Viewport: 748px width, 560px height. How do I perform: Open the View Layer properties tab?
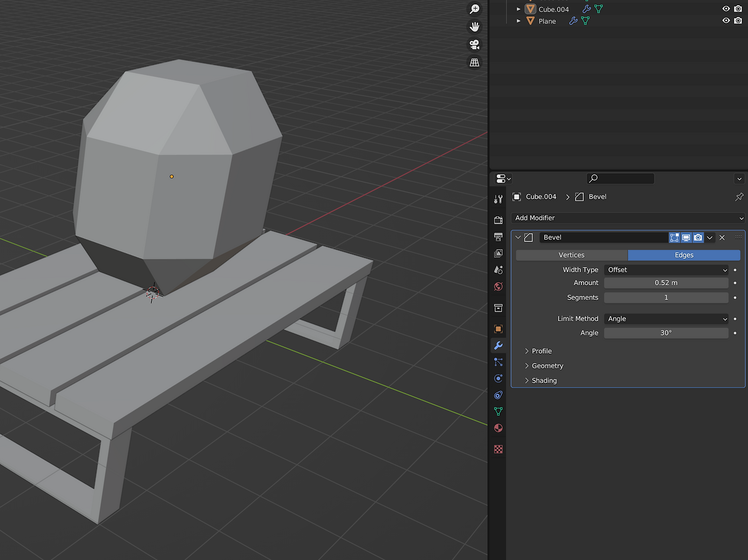coord(498,253)
